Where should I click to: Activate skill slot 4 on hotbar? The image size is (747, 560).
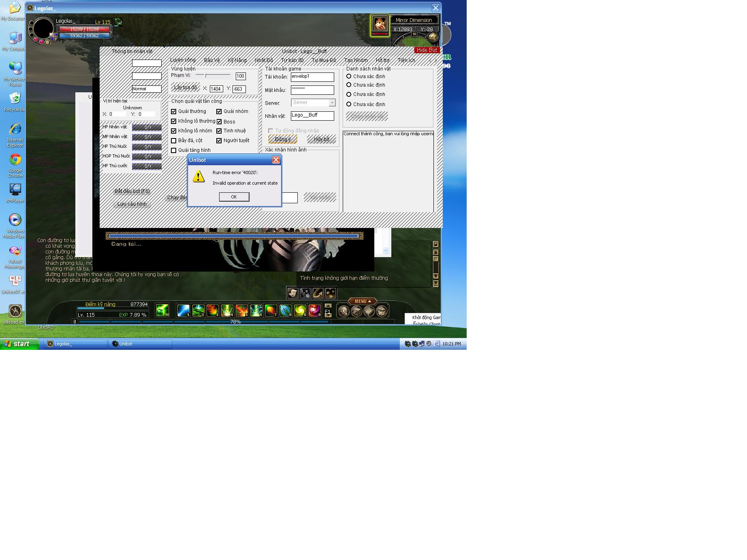tap(227, 311)
